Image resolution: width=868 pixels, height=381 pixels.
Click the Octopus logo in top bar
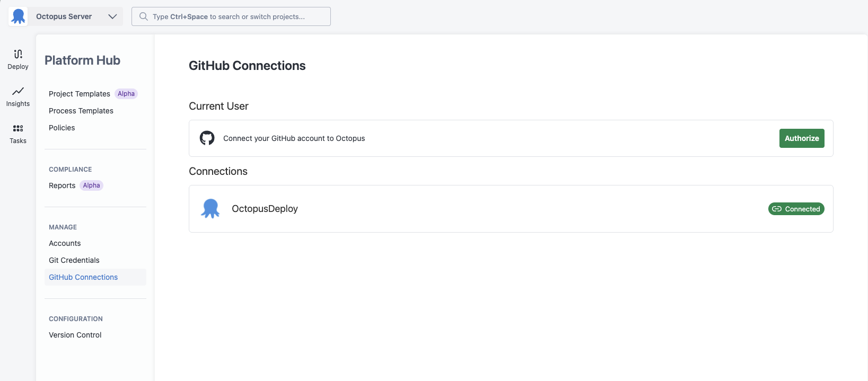click(x=18, y=16)
